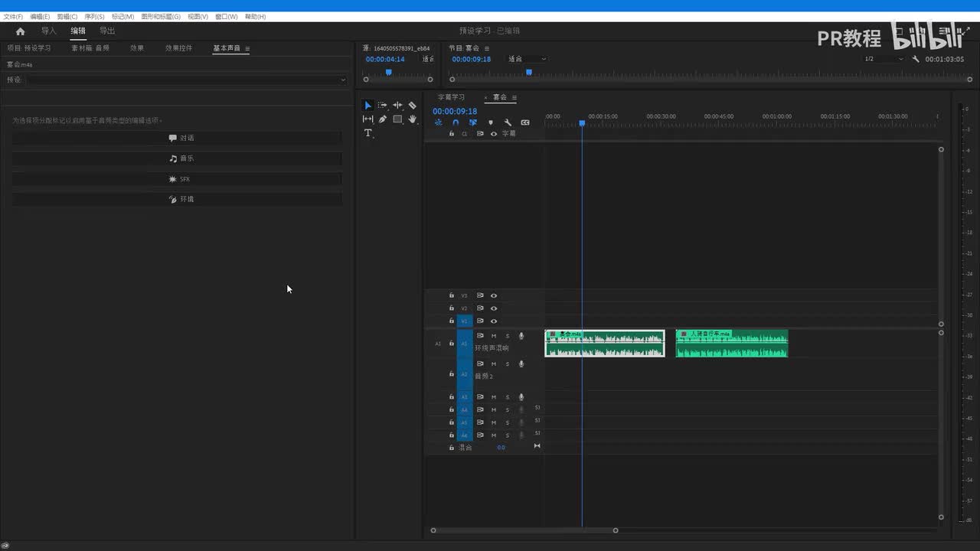The width and height of the screenshot is (980, 551).
Task: Select the Ripple Edit tool
Action: tap(397, 106)
